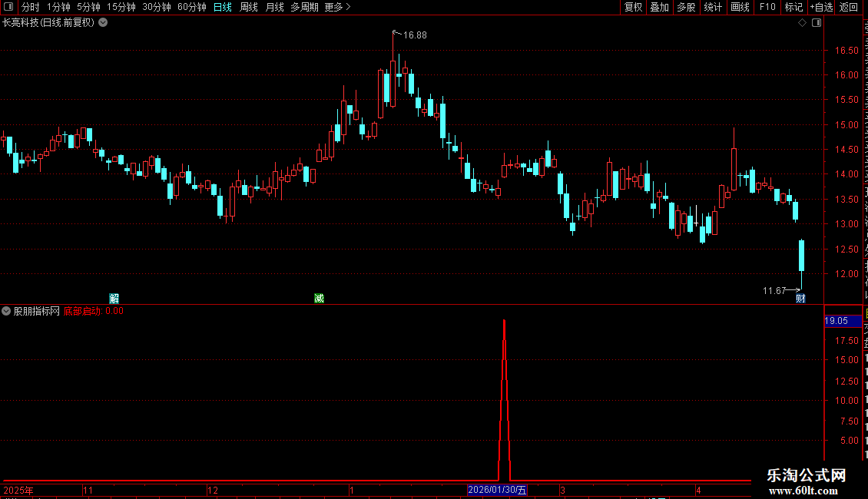Click the 标记 mark button
The height and width of the screenshot is (499, 868).
793,7
